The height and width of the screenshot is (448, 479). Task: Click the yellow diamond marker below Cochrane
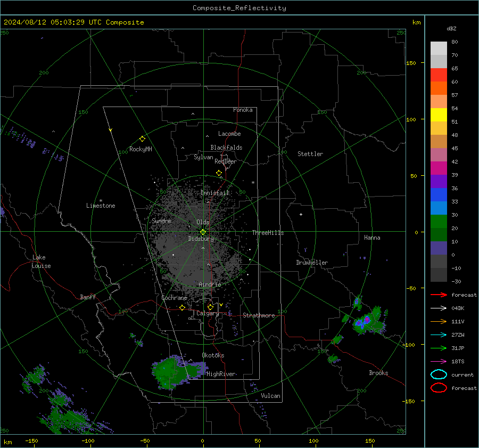click(182, 307)
